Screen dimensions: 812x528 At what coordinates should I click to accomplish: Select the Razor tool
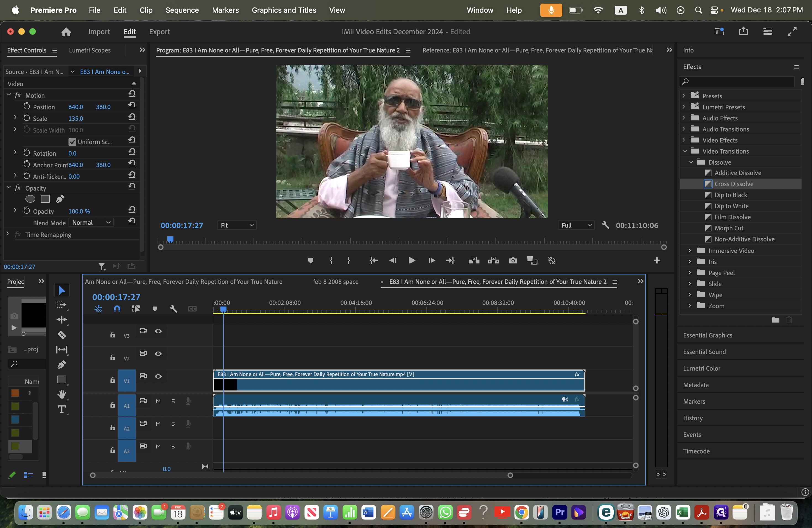pyautogui.click(x=62, y=335)
